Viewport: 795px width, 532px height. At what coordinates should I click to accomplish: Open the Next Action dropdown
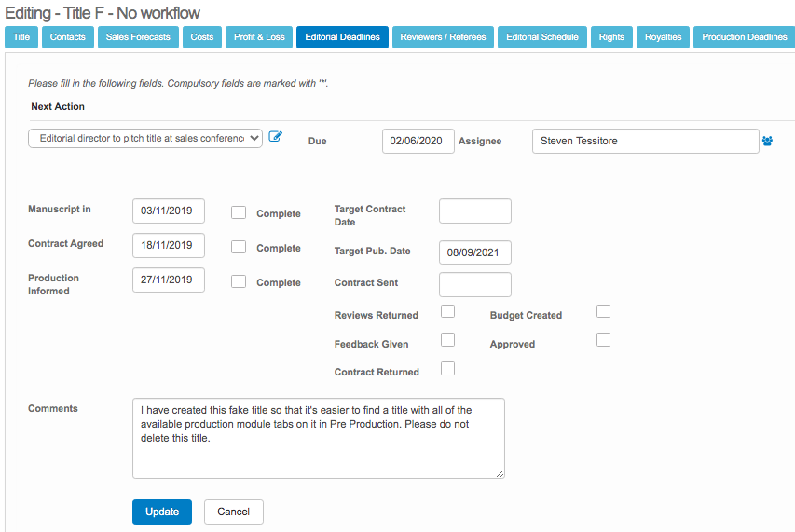[x=145, y=139]
